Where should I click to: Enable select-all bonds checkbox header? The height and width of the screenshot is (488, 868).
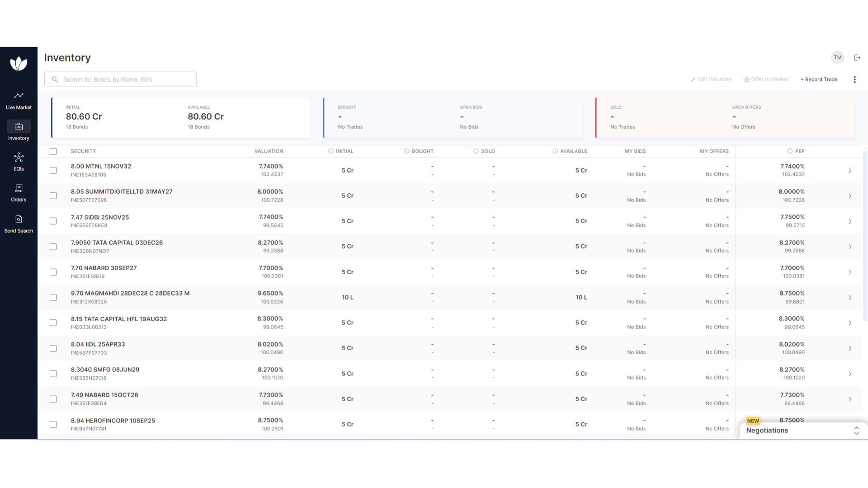pyautogui.click(x=53, y=151)
